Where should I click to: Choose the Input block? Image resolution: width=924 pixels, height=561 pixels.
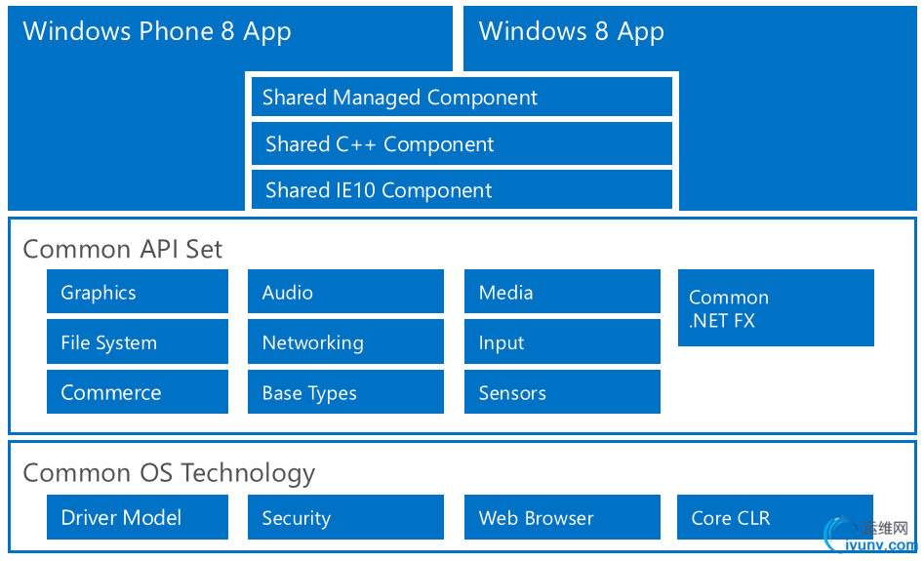click(x=562, y=341)
